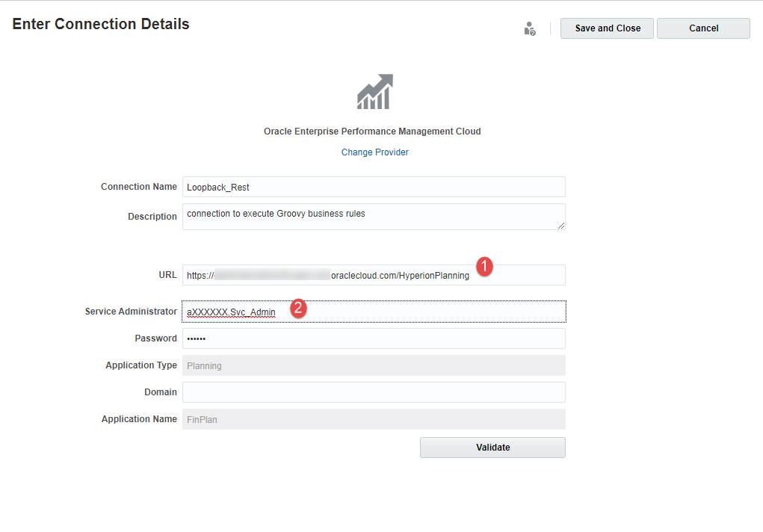This screenshot has width=763, height=532.
Task: Select the underlined aXXXXXX.Svc_Admin text
Action: click(x=231, y=312)
